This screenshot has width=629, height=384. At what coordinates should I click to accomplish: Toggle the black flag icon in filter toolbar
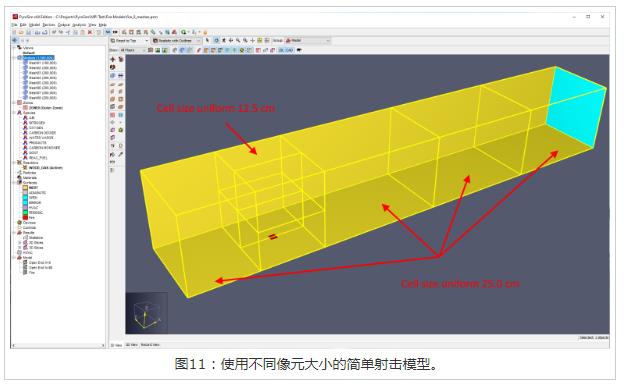coord(299,50)
